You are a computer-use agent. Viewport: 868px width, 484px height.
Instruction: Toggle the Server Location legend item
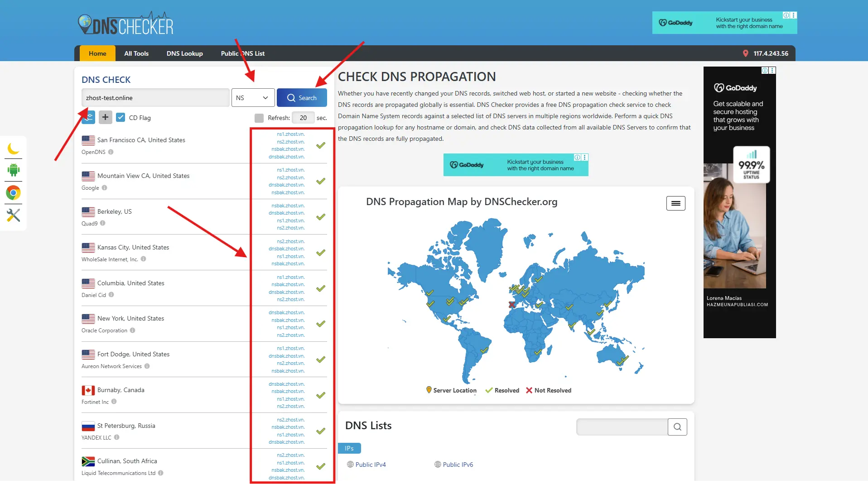pos(451,390)
